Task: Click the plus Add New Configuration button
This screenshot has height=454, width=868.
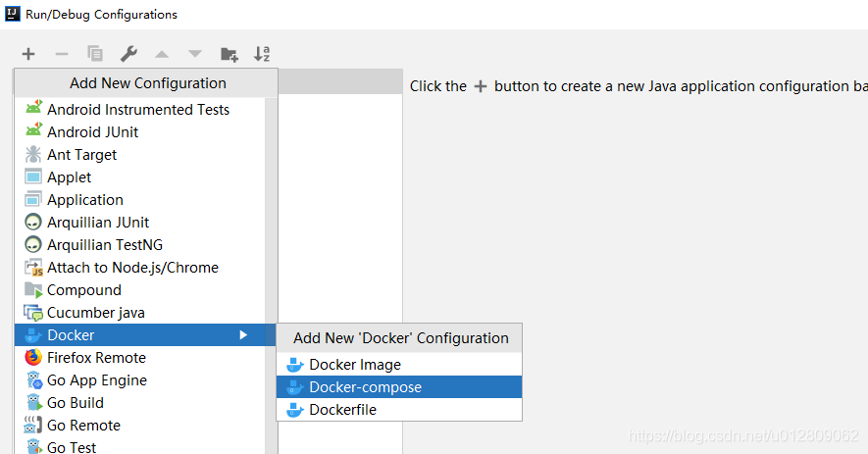Action: click(28, 54)
